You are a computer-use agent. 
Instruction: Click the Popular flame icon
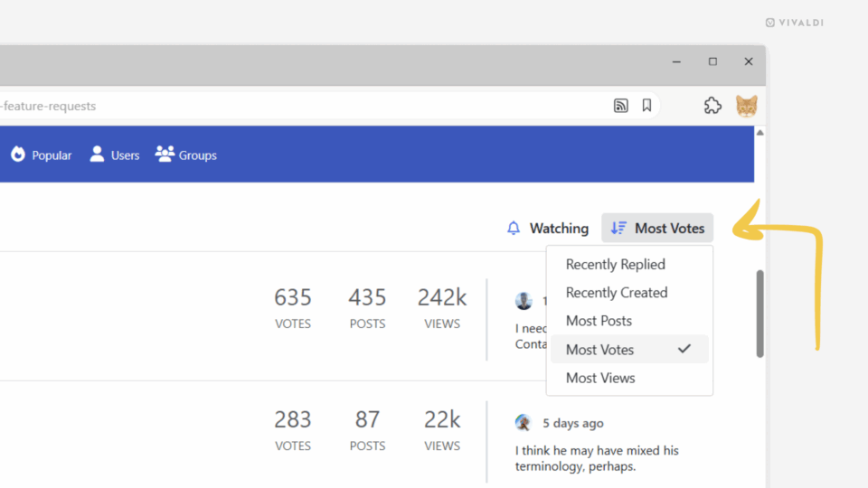click(18, 155)
